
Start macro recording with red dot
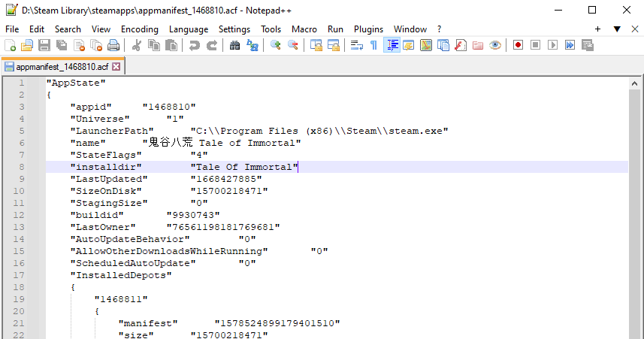click(x=518, y=45)
